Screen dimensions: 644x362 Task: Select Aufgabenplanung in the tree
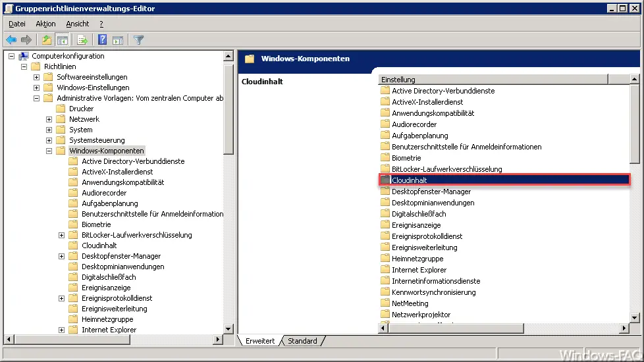110,203
